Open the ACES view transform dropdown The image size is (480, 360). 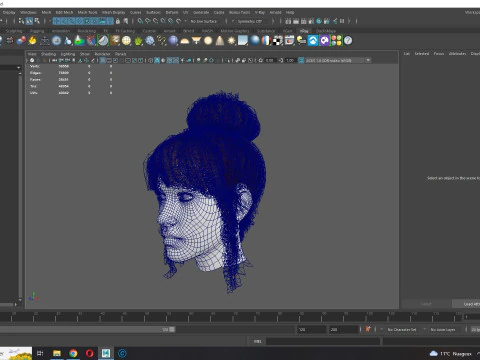[335, 60]
